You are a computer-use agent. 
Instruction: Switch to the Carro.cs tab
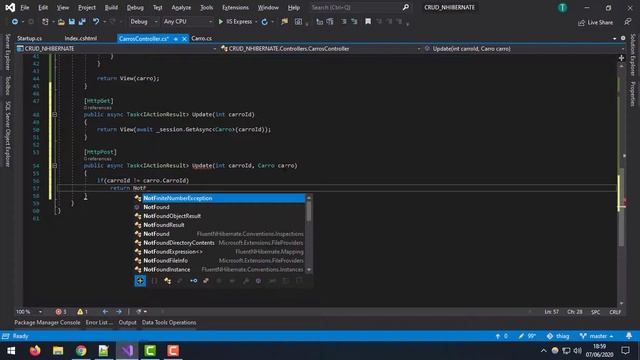point(202,38)
